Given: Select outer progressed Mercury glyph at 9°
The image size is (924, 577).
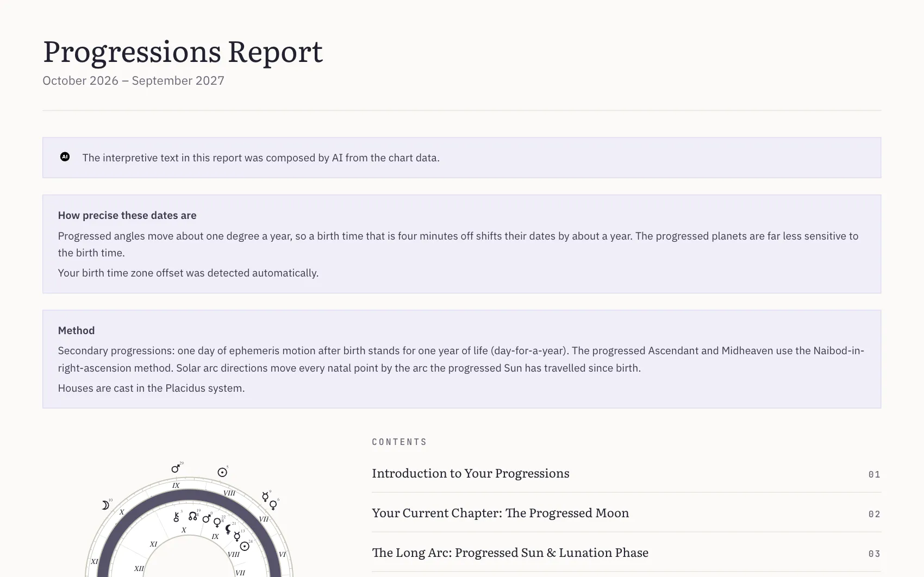Looking at the screenshot, I should coord(265,497).
